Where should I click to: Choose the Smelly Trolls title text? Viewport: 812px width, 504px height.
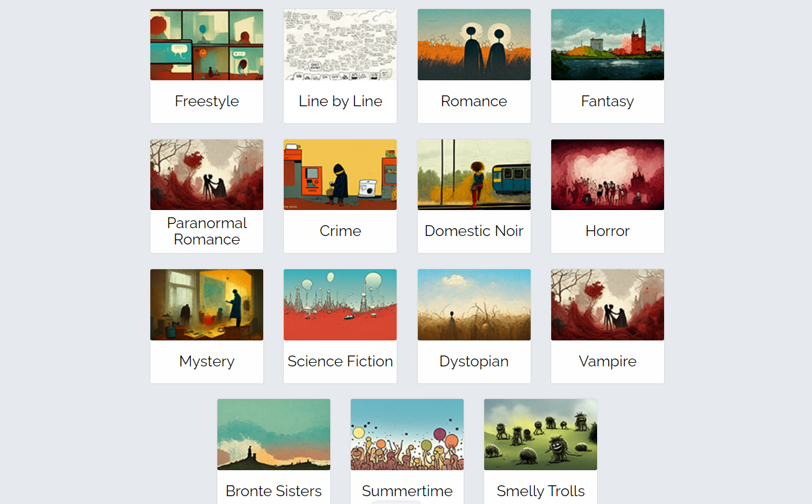540,491
